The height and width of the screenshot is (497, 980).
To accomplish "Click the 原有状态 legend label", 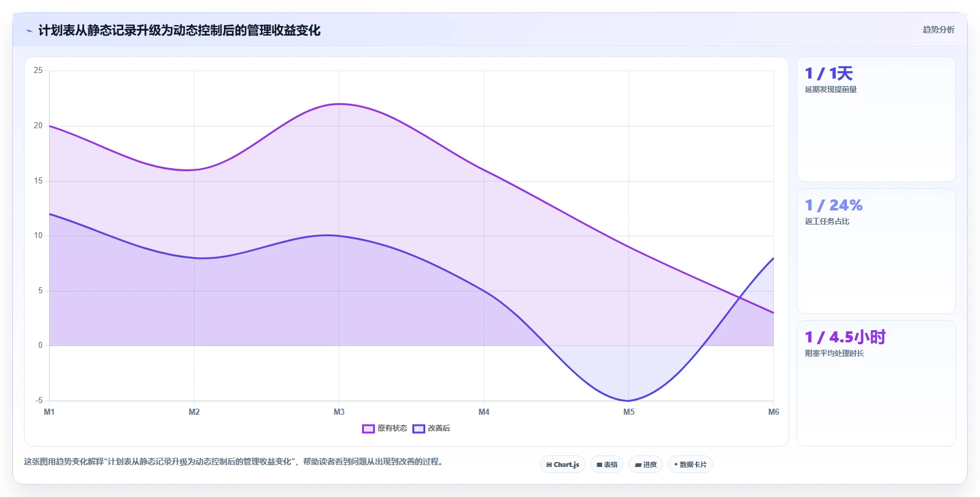I will (392, 428).
